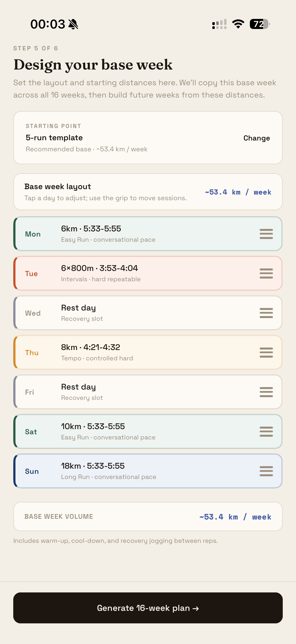Screen dimensions: 296x644
Task: Open Monday's 6km easy run session
Action: pyautogui.click(x=148, y=234)
